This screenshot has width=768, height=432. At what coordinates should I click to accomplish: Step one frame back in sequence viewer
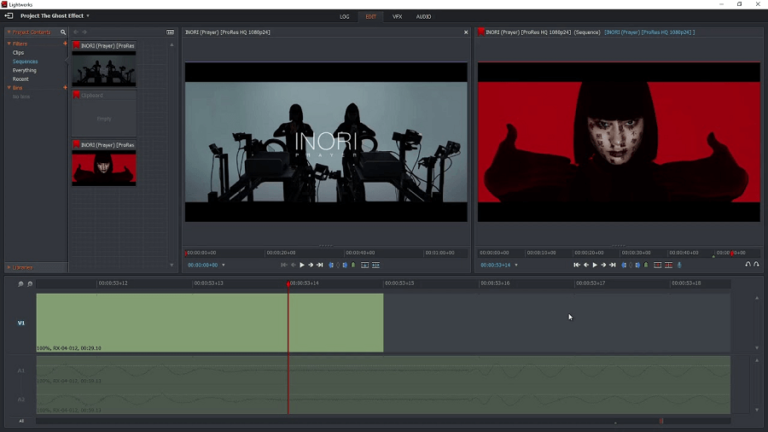[x=586, y=265]
